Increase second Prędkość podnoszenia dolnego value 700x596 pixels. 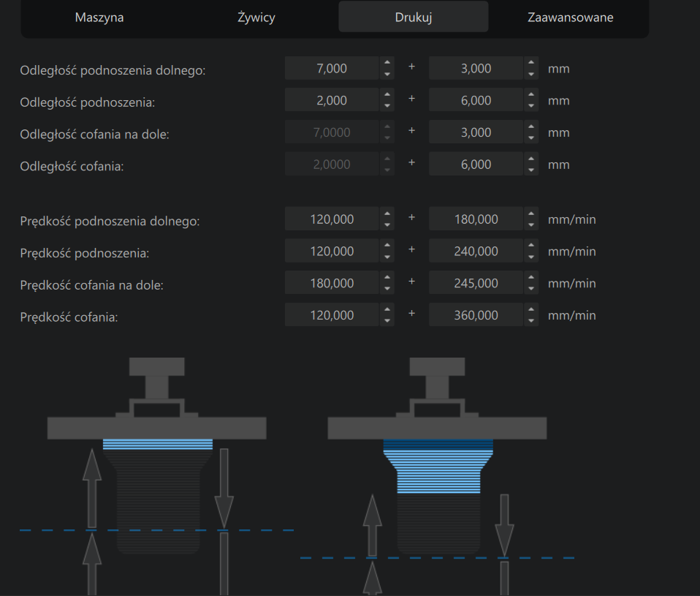[531, 213]
